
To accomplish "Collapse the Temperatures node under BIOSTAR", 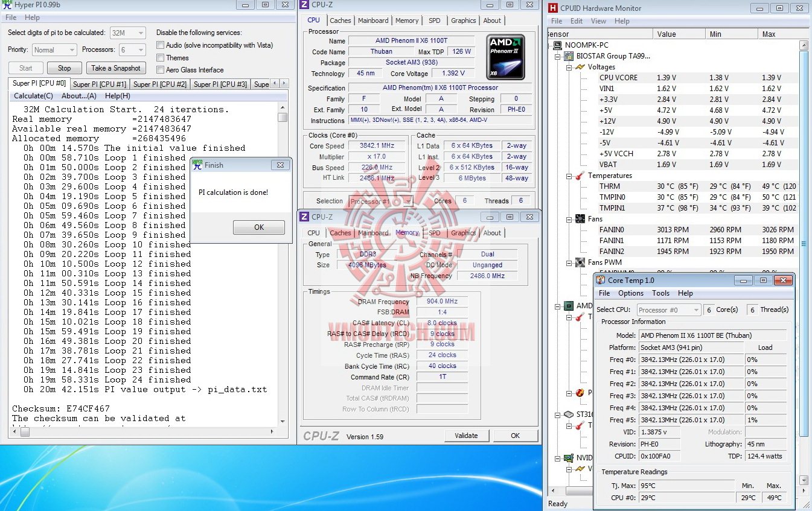I will [569, 176].
